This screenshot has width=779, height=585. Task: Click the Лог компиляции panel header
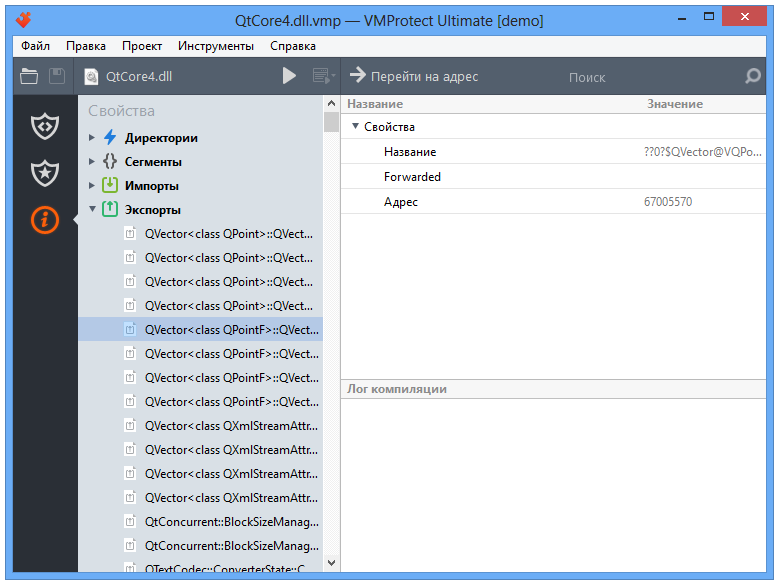click(x=553, y=389)
